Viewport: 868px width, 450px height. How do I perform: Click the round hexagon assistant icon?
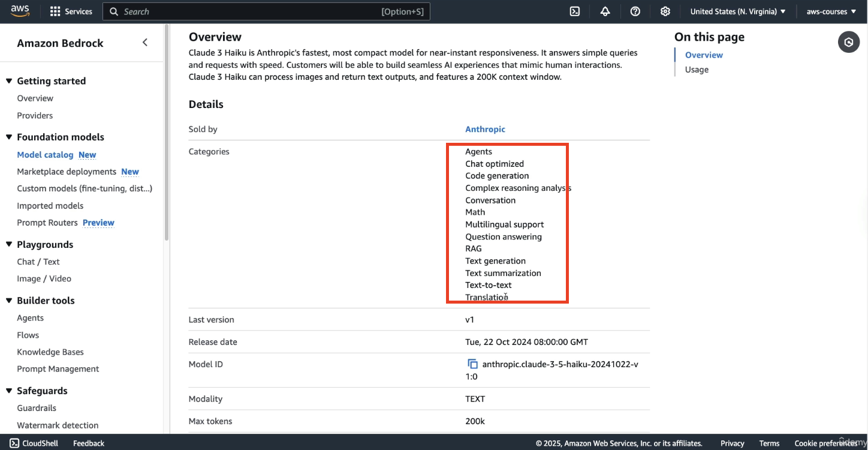tap(849, 43)
